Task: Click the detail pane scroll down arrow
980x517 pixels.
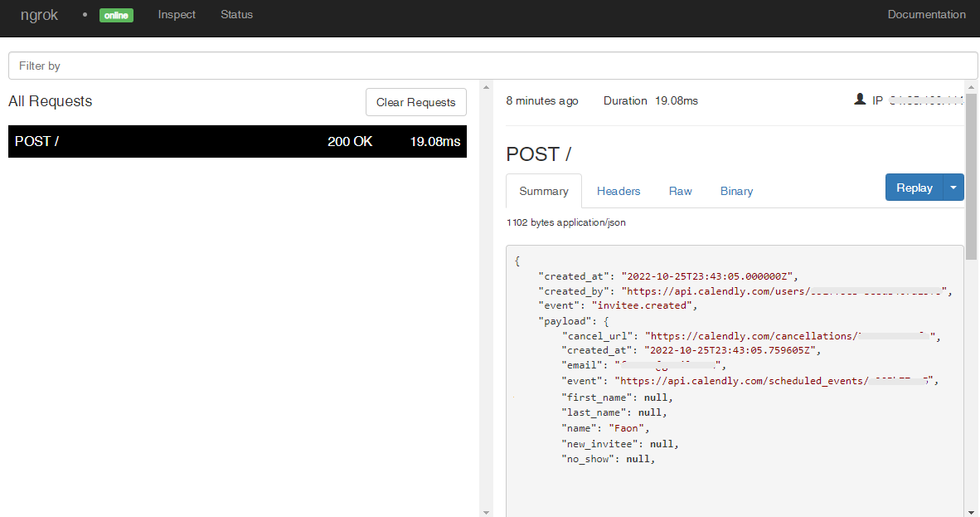Action: click(971, 512)
